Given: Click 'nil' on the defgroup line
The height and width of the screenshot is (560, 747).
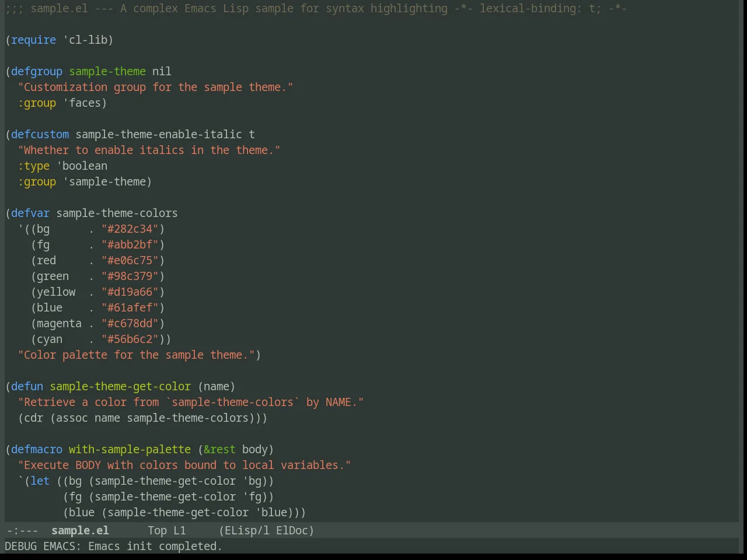Looking at the screenshot, I should 162,71.
